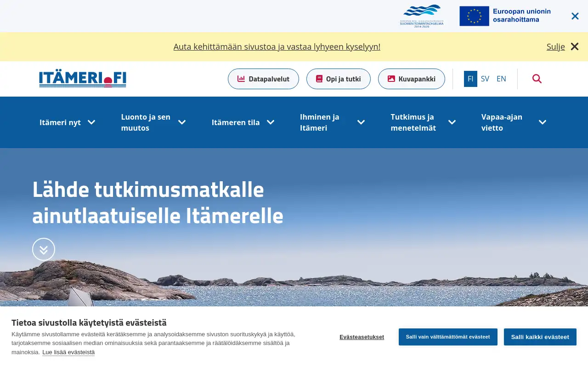Expand Luonto ja sen muutos chevron

(182, 122)
